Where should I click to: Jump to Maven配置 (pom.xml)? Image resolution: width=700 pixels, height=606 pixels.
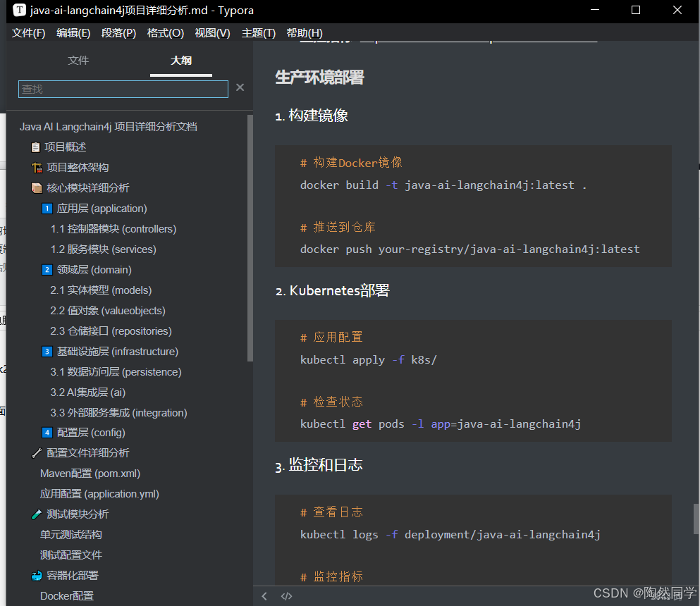[x=90, y=474]
